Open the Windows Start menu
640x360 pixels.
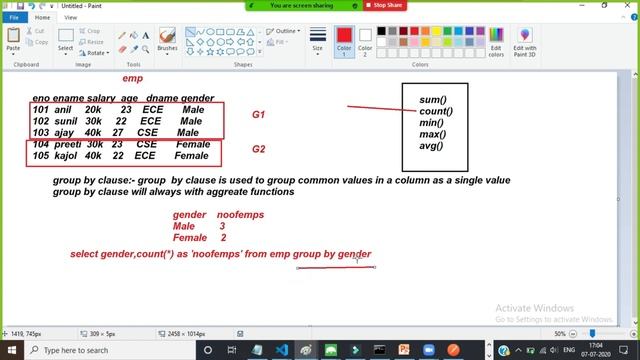[x=12, y=350]
